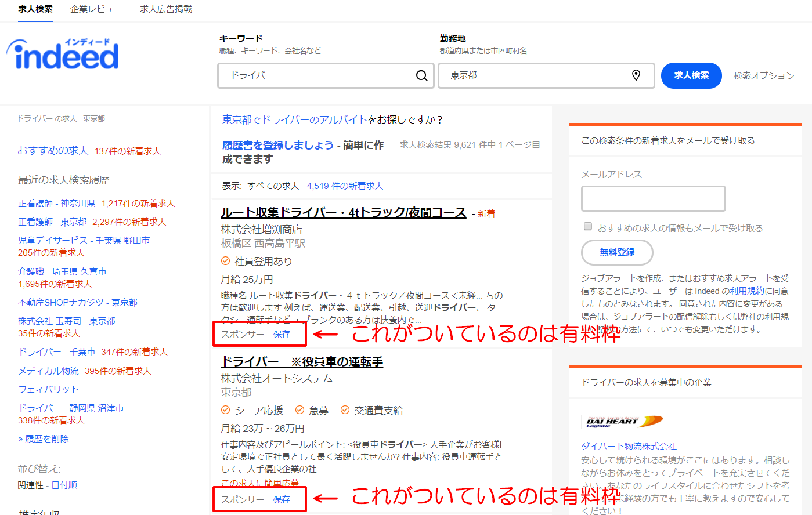This screenshot has width=812, height=515.
Task: Open search history 介護職 - 埼玉県 久喜市
Action: tap(62, 271)
